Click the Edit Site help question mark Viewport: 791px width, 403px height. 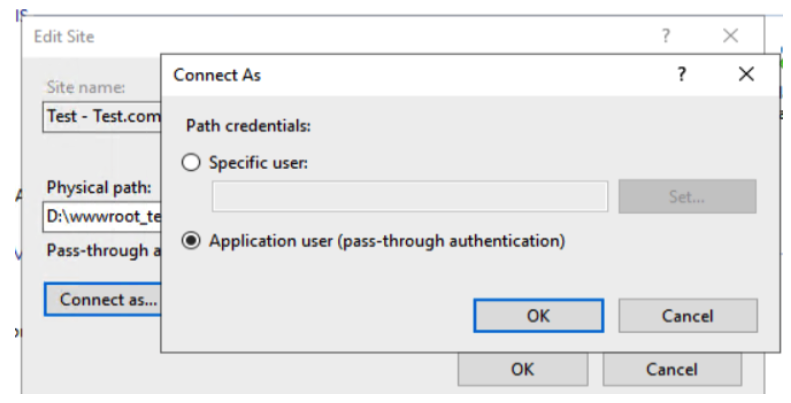666,36
